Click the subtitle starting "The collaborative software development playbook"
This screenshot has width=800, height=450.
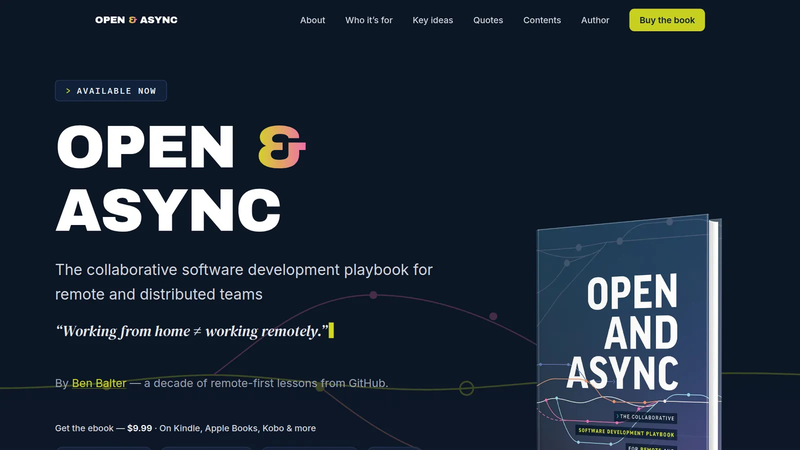point(244,282)
